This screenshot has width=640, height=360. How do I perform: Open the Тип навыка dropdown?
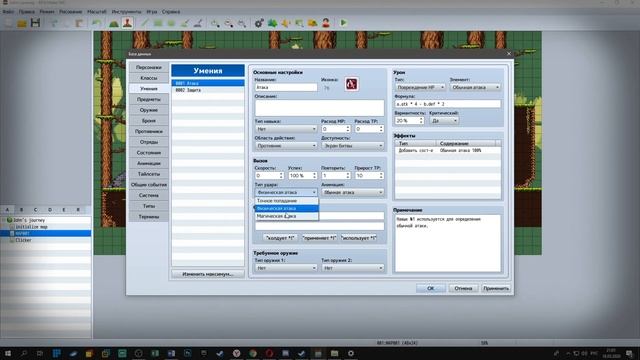pos(286,129)
